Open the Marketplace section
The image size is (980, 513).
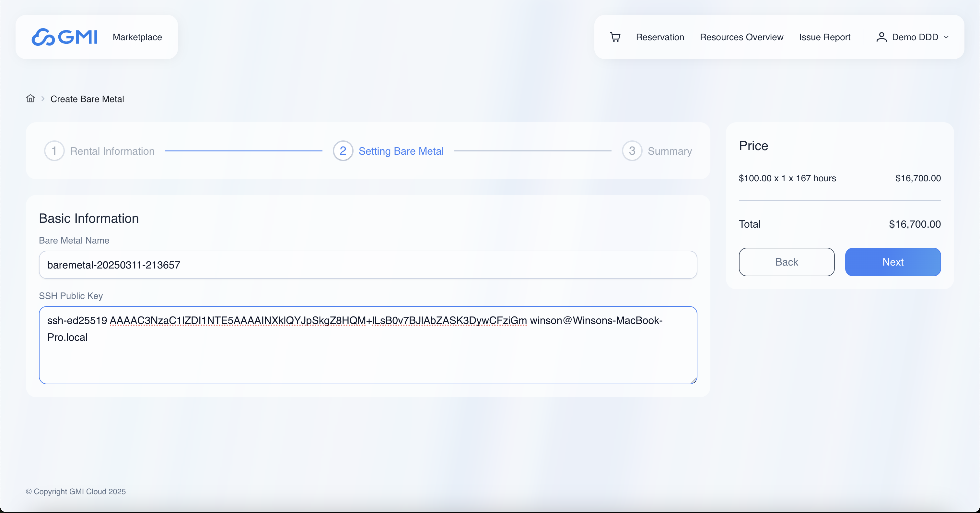click(x=137, y=37)
